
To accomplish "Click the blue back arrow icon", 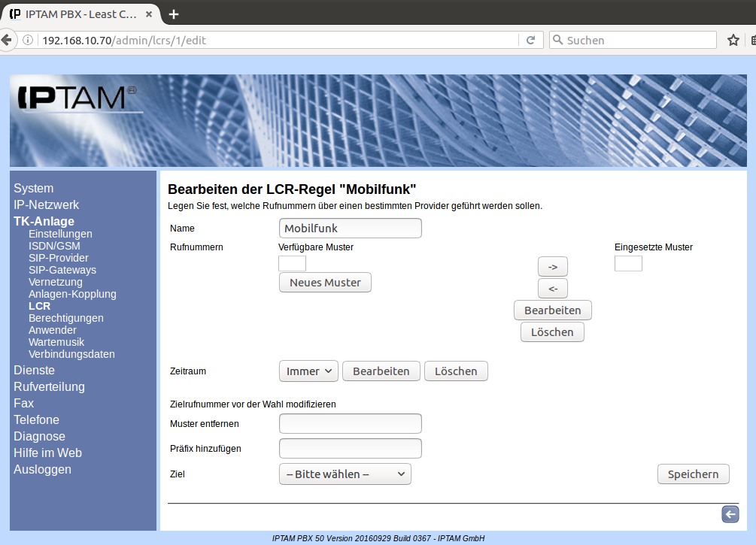I will pyautogui.click(x=730, y=514).
